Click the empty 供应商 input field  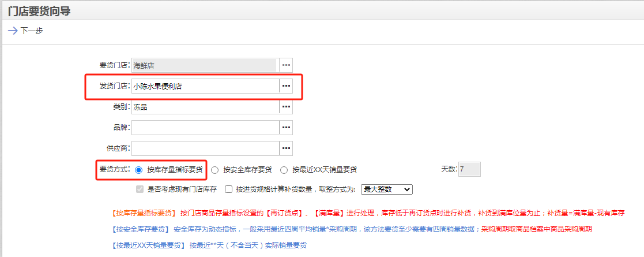[205, 148]
